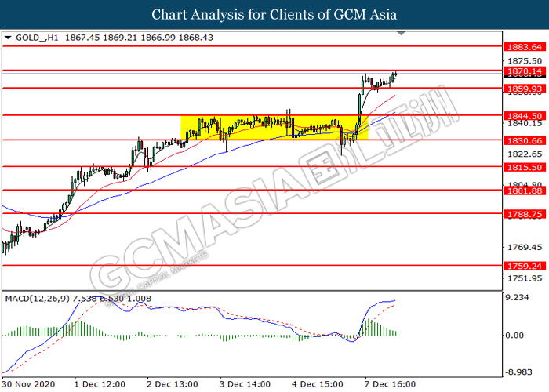This screenshot has height=392, width=549.
Task: Click the MACD(12,26,9) indicator label
Action: click(x=38, y=299)
